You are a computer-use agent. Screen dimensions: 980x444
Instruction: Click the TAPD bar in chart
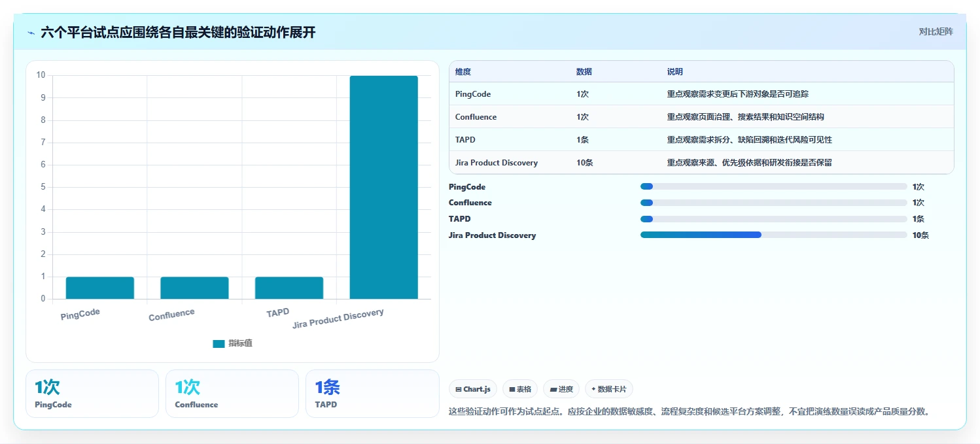point(289,288)
